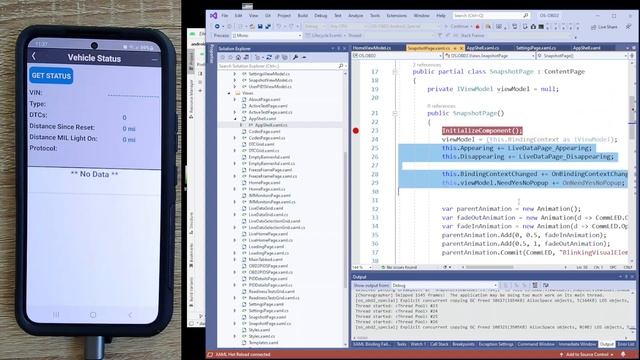Open the Analyze menu
The width and height of the screenshot is (640, 360).
point(356,16)
